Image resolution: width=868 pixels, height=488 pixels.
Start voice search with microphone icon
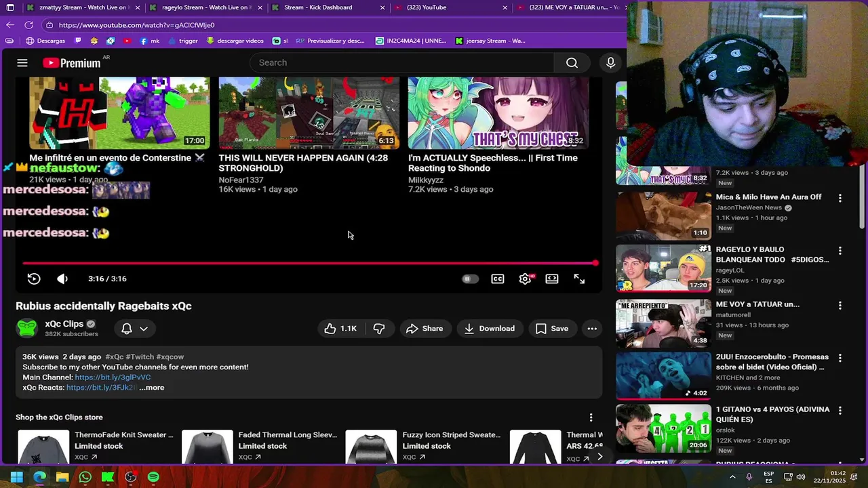610,62
